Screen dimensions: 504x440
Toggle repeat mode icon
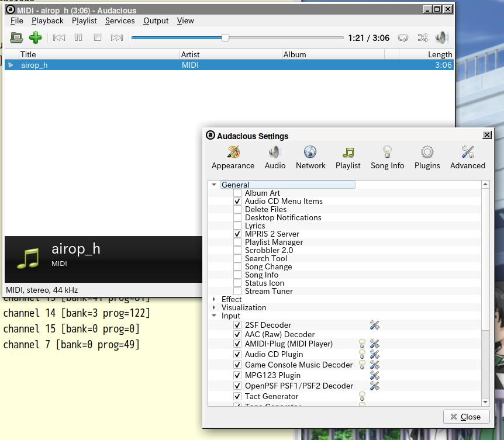click(x=403, y=38)
